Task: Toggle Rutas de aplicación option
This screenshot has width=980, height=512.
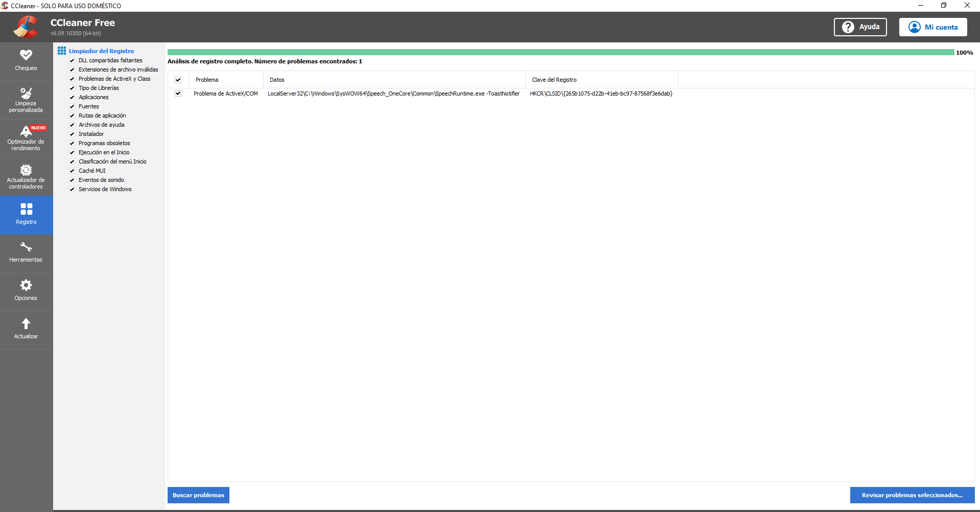Action: pos(72,115)
